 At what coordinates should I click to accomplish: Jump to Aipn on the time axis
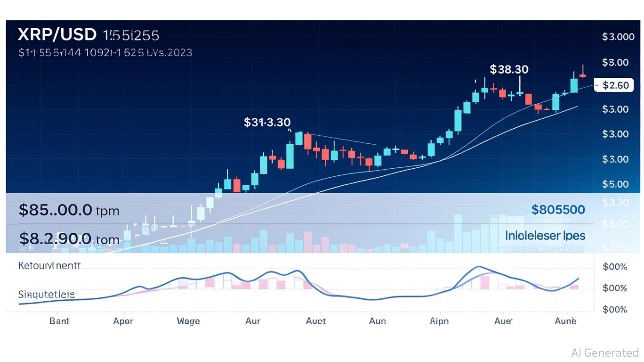pyautogui.click(x=439, y=321)
